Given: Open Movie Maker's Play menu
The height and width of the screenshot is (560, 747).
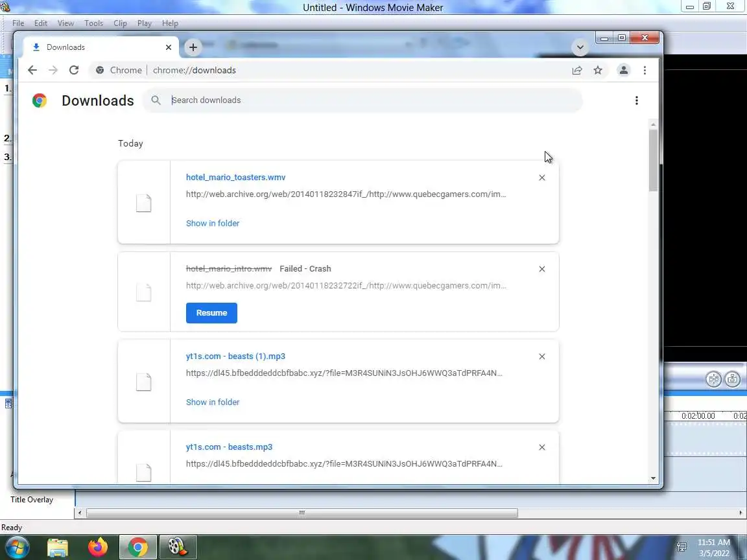Looking at the screenshot, I should 145,23.
